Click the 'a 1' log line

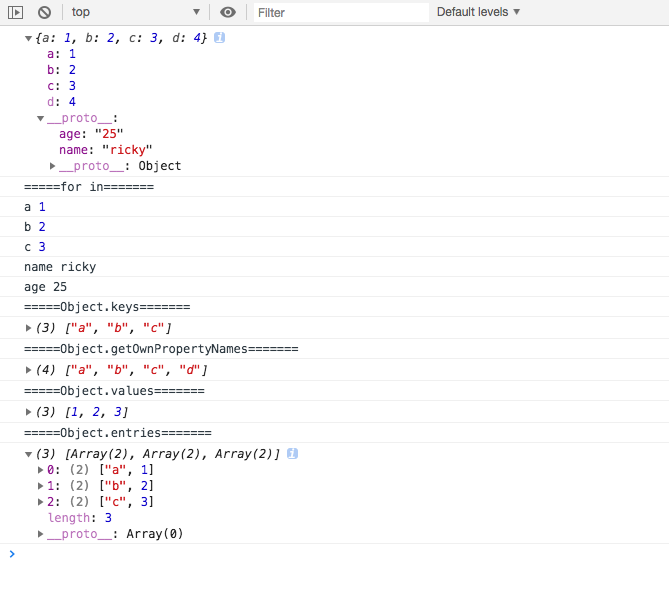(35, 207)
